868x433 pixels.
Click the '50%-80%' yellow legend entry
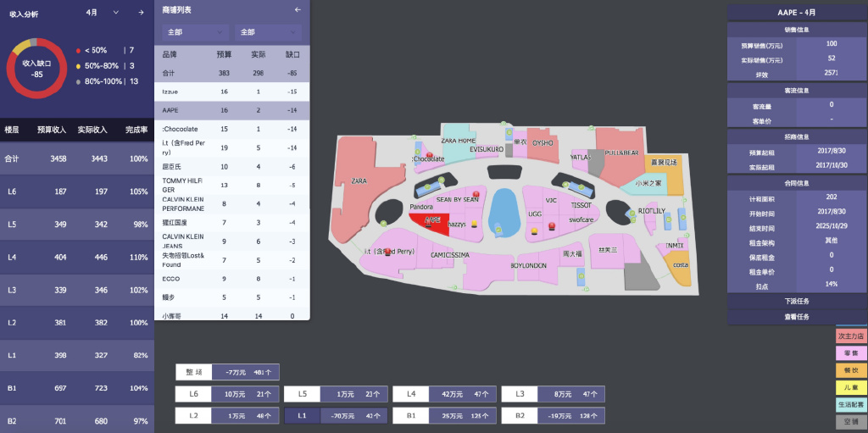click(x=105, y=66)
